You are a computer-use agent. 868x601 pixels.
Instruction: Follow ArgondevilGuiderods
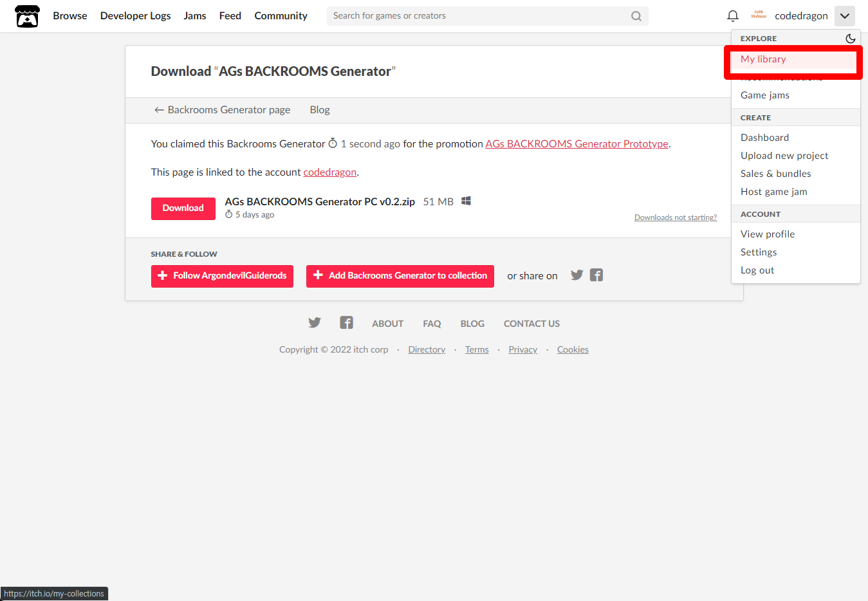tap(222, 276)
